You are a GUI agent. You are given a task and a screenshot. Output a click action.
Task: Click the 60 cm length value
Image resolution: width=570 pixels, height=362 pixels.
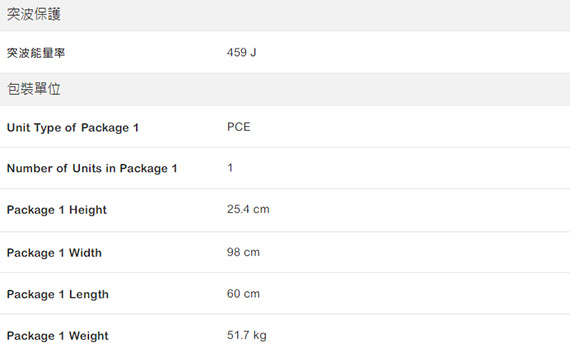[x=243, y=293]
